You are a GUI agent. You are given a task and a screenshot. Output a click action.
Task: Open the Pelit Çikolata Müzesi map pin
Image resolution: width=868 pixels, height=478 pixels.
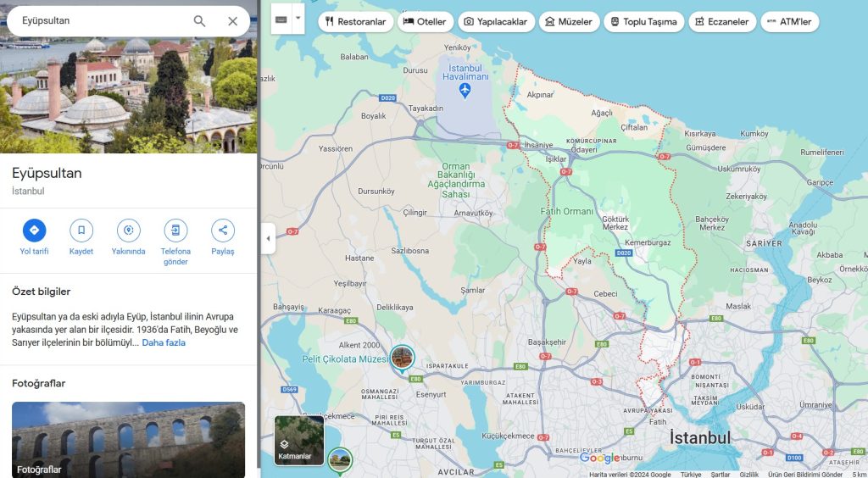coord(402,358)
